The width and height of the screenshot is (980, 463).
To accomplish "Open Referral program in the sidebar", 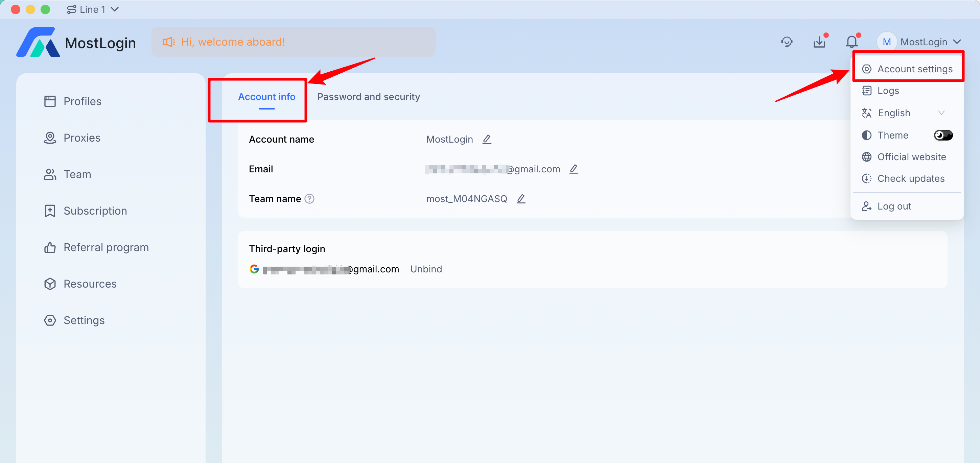I will [106, 247].
